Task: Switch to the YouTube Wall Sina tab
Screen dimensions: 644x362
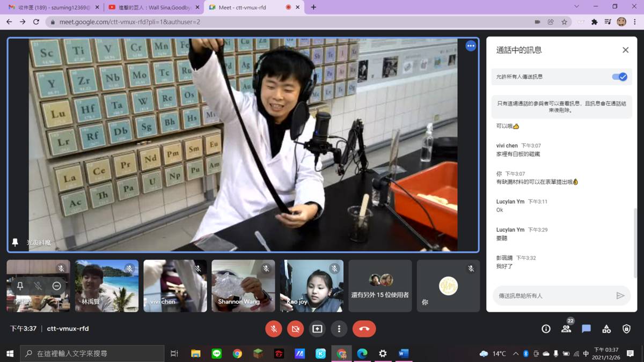Action: tap(152, 8)
